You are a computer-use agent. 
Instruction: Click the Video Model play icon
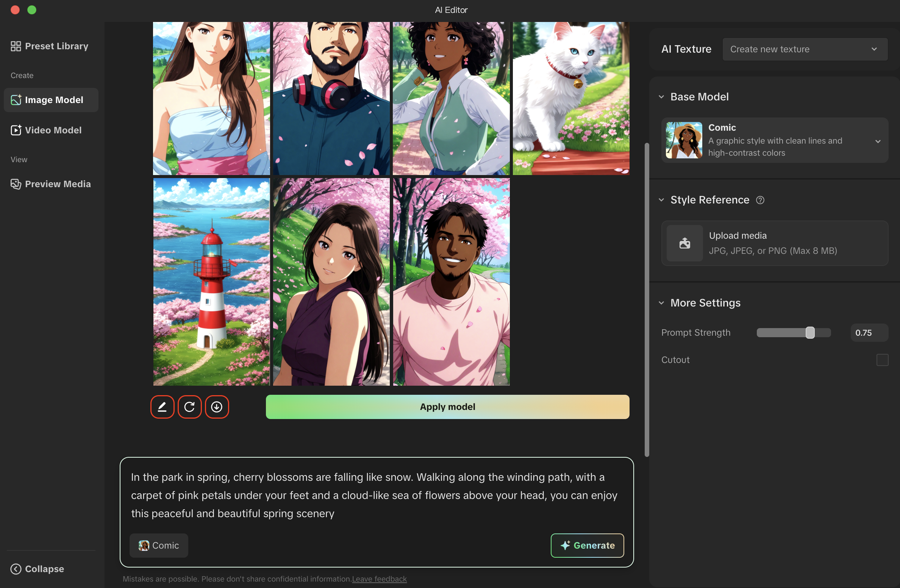pyautogui.click(x=16, y=130)
